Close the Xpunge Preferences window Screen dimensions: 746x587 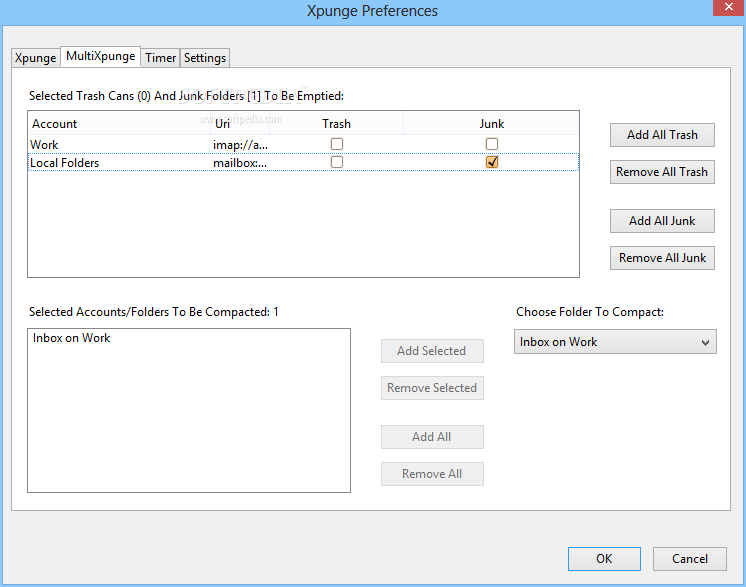729,8
